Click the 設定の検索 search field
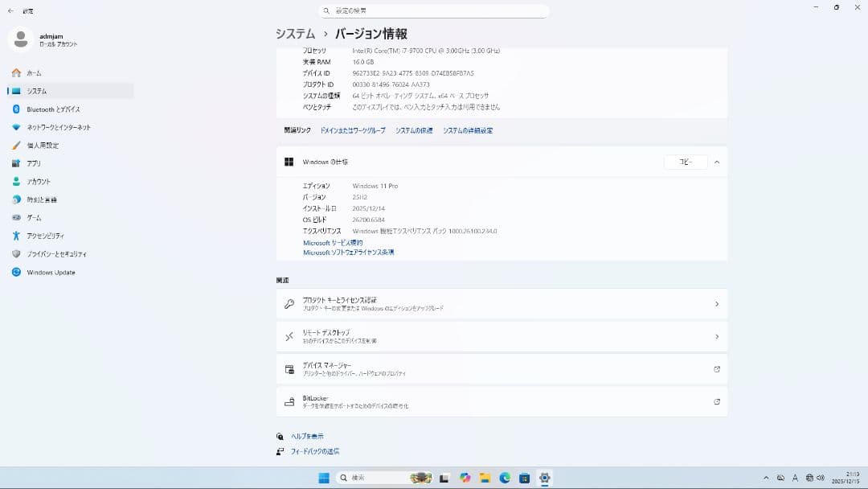Screen dimensions: 868x489 (x=434, y=10)
